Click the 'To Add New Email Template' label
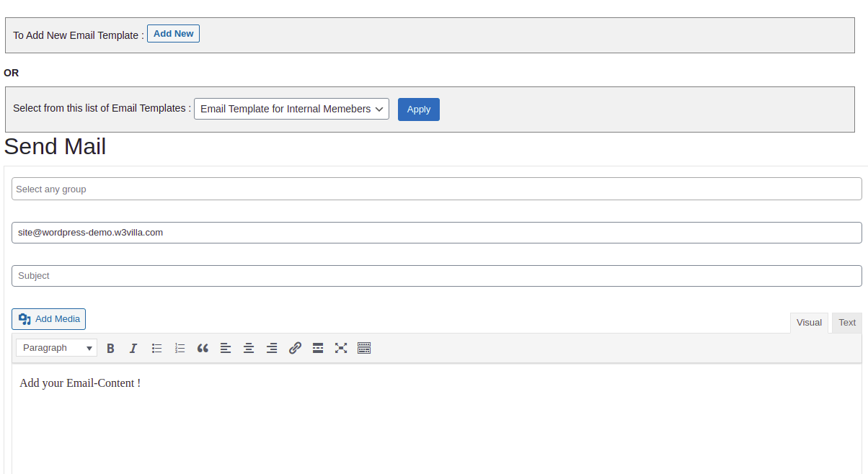Screen dimensions: 868x474 coord(79,35)
